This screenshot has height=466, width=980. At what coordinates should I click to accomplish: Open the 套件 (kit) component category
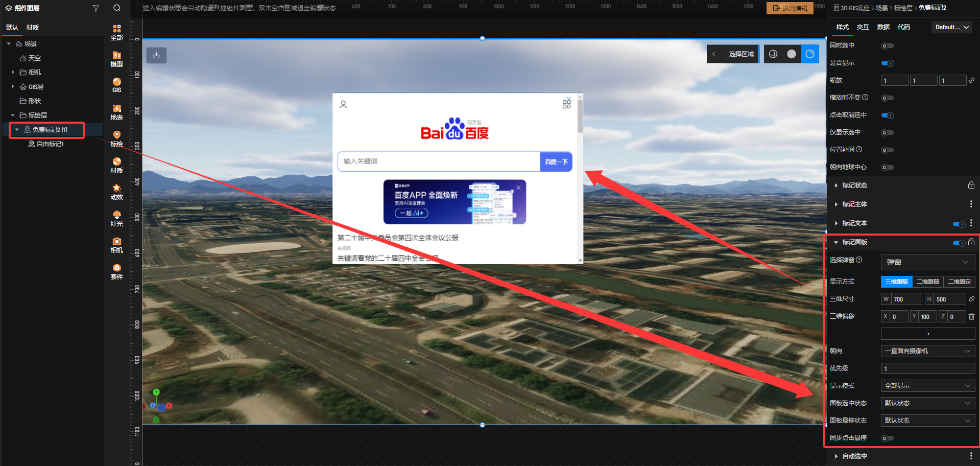tap(116, 271)
